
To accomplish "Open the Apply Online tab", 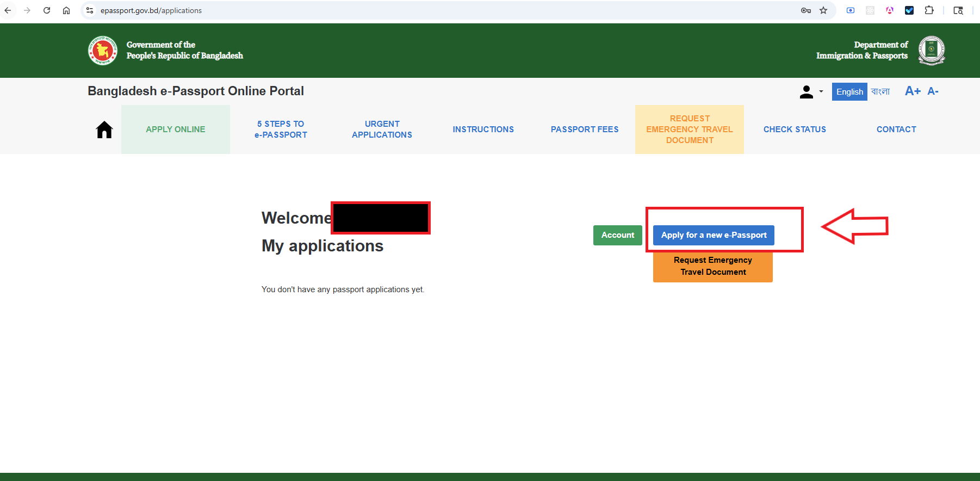I will pyautogui.click(x=176, y=129).
